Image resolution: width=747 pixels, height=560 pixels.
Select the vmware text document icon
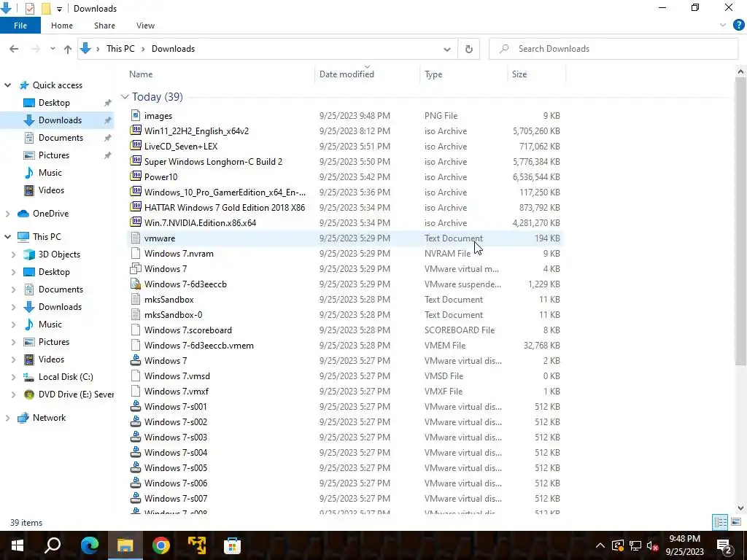(136, 238)
